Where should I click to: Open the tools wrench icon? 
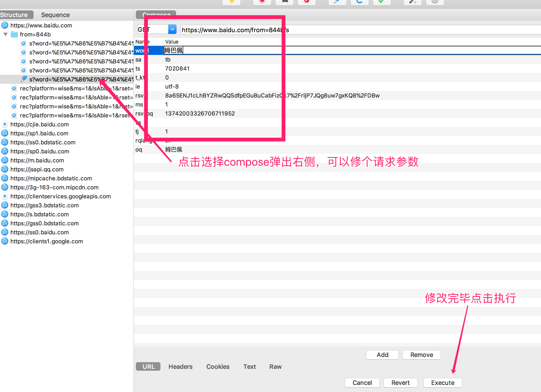tap(413, 2)
